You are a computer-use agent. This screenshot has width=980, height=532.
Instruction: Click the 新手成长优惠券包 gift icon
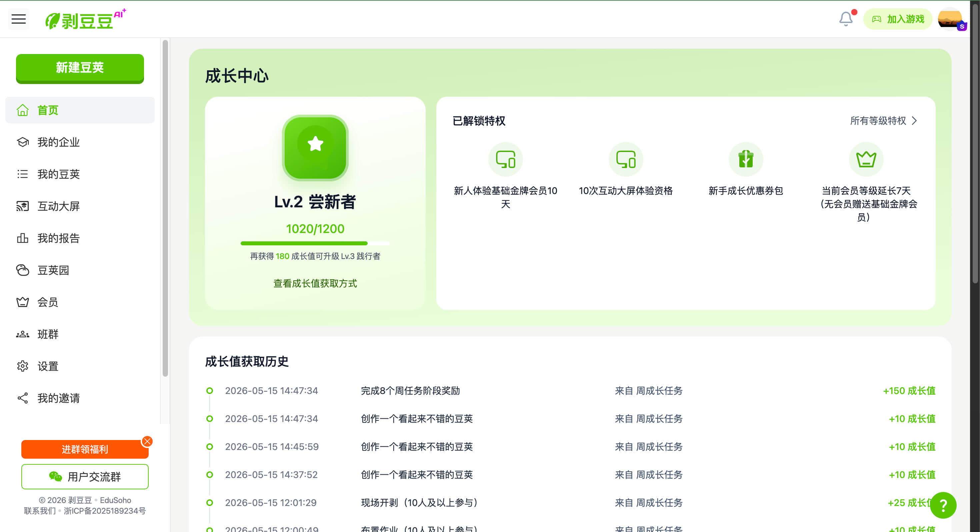(746, 159)
